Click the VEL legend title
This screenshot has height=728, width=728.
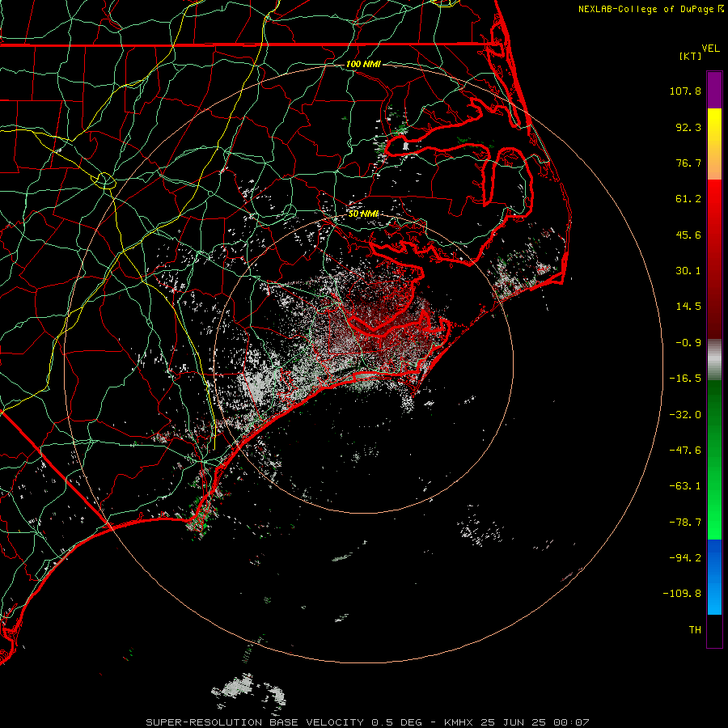(x=710, y=49)
